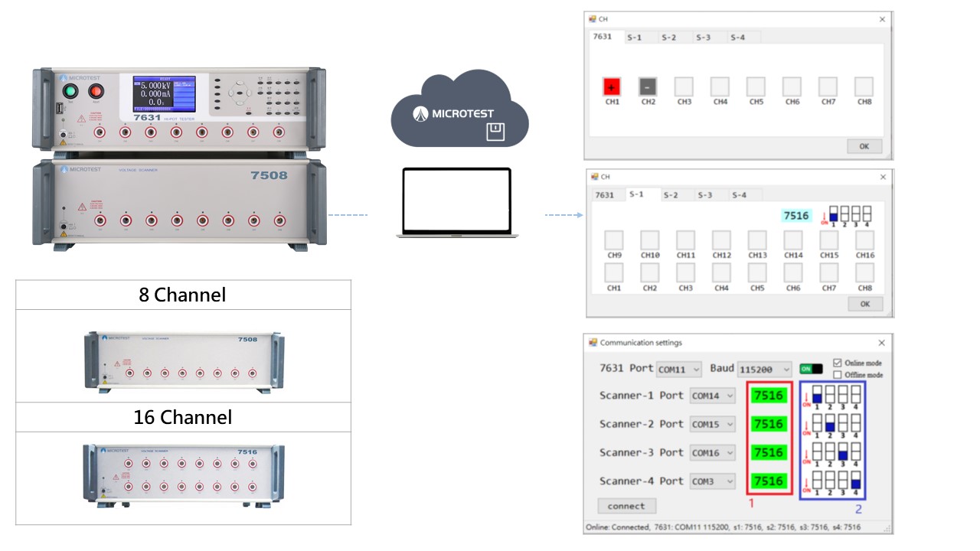Open the Scanner-3 Port COM16 dropdown
Screen dimensions: 980x551
pos(712,453)
